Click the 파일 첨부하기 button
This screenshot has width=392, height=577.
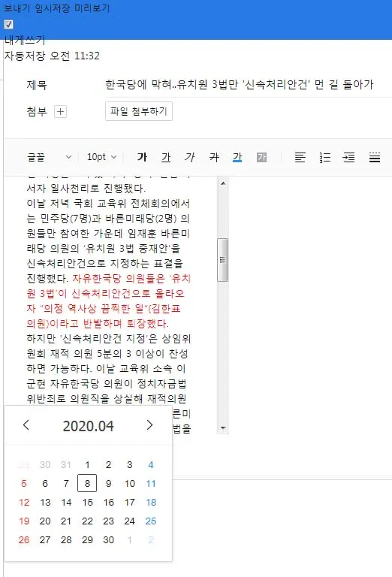139,111
